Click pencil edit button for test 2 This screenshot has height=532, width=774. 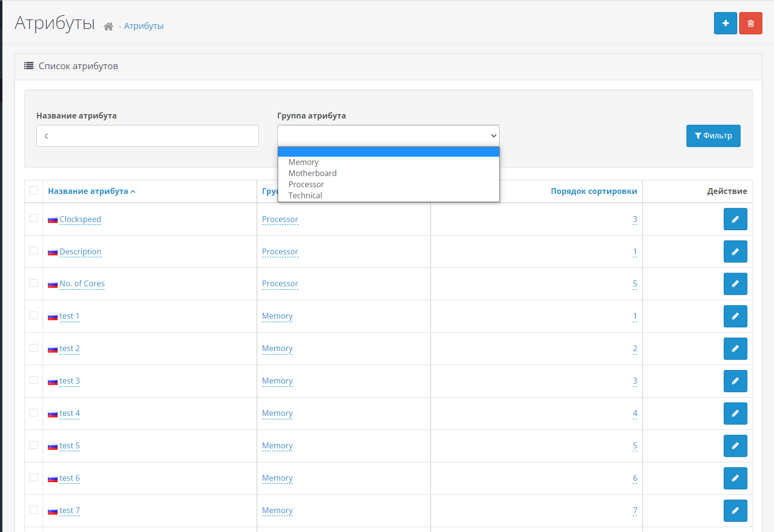[x=735, y=349]
